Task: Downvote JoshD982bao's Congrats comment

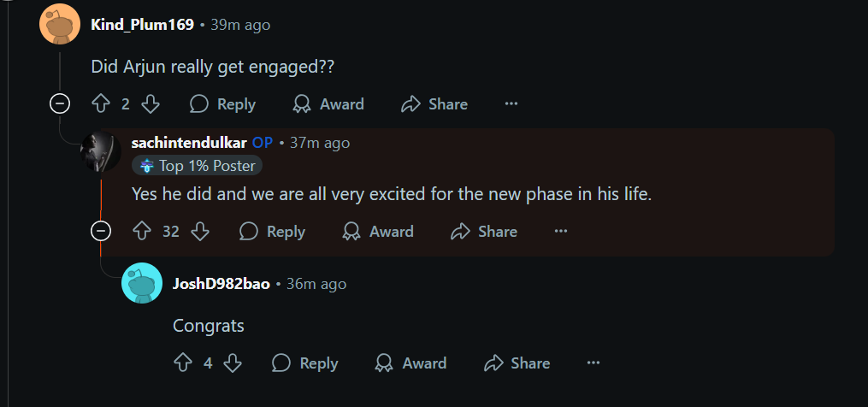Action: 233,363
